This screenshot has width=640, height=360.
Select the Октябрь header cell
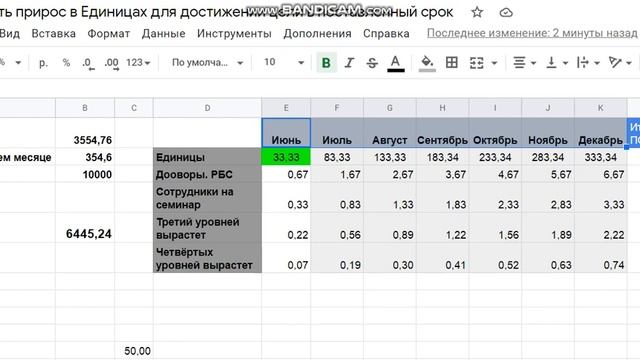click(x=495, y=133)
